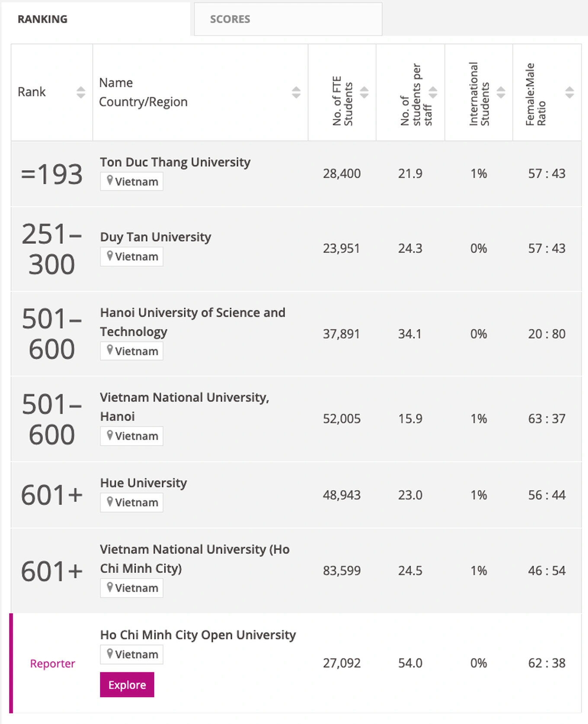588x724 pixels.
Task: Switch to the SCORES tab
Action: [230, 19]
